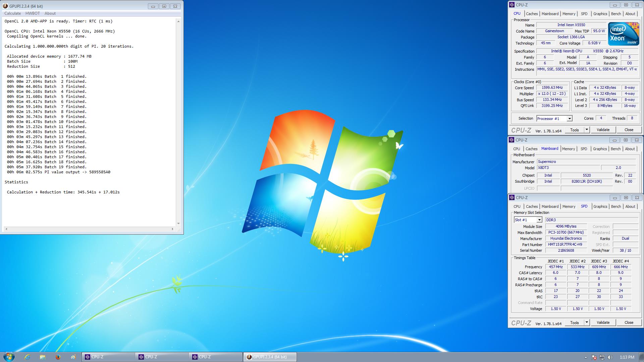Image resolution: width=644 pixels, height=362 pixels.
Task: Launch Internet Explorer from taskbar
Action: click(x=27, y=357)
